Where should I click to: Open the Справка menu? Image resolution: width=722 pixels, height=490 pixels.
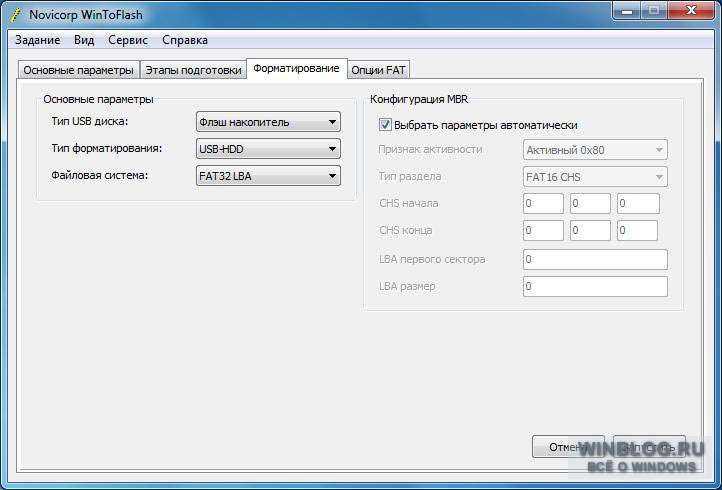click(x=185, y=40)
